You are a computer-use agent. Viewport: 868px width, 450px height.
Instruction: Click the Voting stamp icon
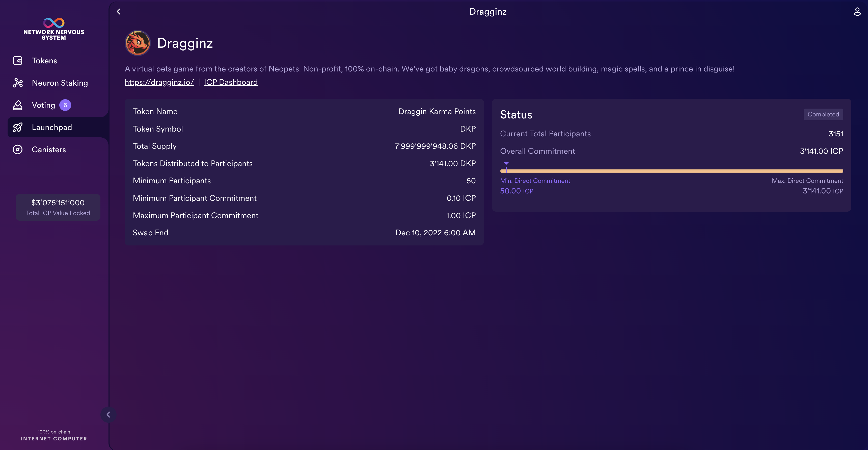click(17, 105)
